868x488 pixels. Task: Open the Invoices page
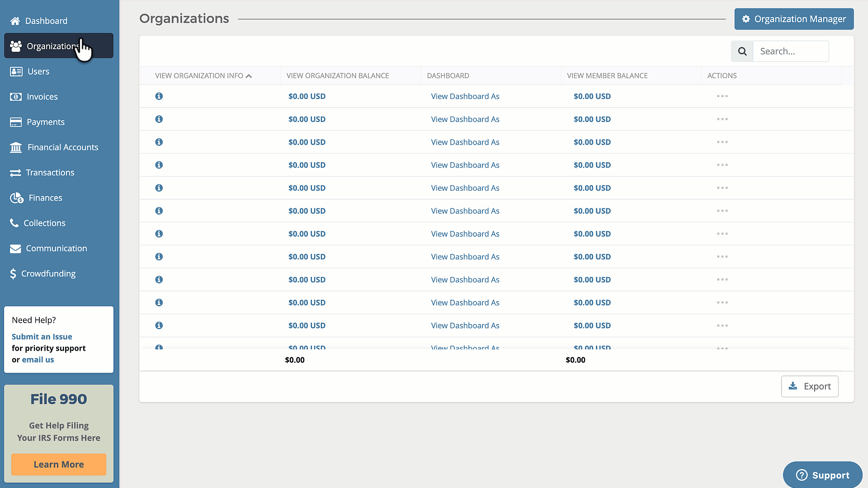(16, 97)
